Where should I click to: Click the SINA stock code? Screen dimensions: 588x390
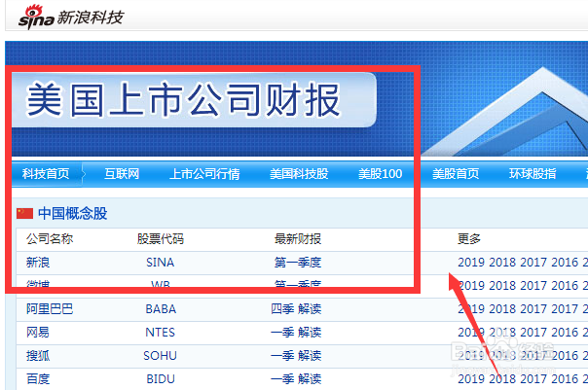[x=160, y=263]
